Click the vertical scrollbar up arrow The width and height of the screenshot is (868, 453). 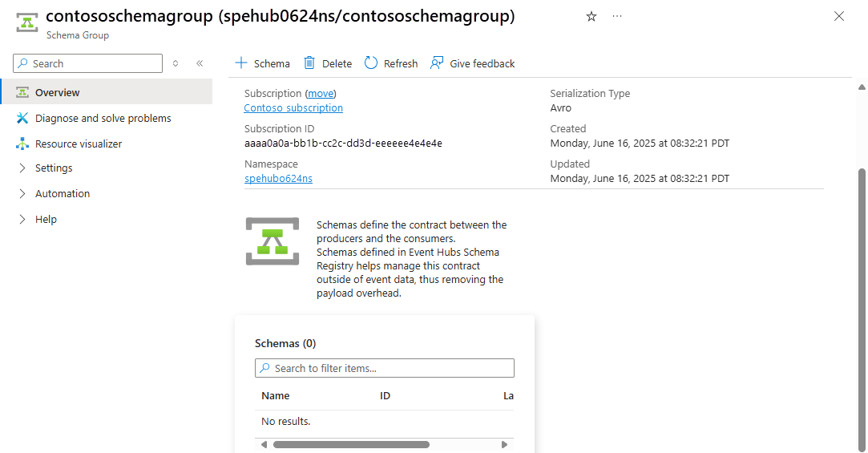862,87
